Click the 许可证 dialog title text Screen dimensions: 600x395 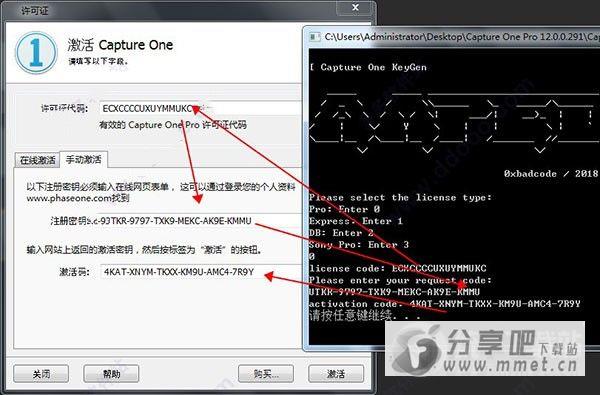(34, 10)
